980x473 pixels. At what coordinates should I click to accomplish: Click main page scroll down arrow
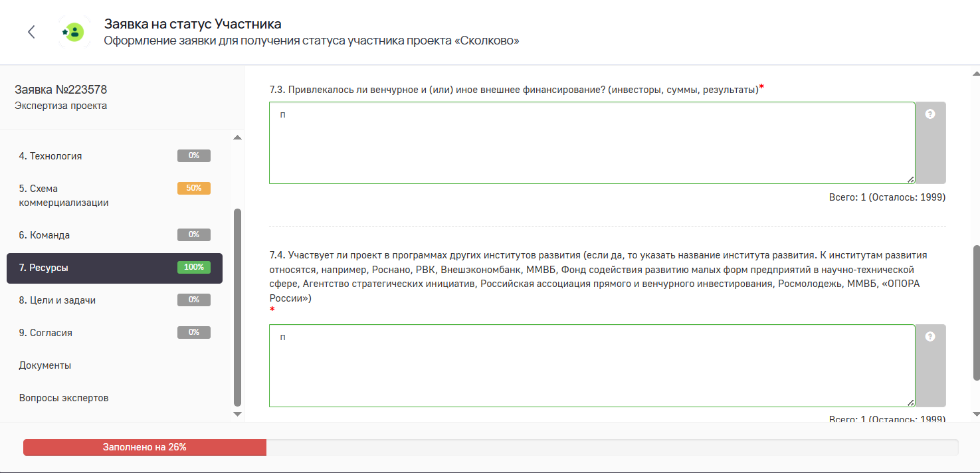(976, 414)
